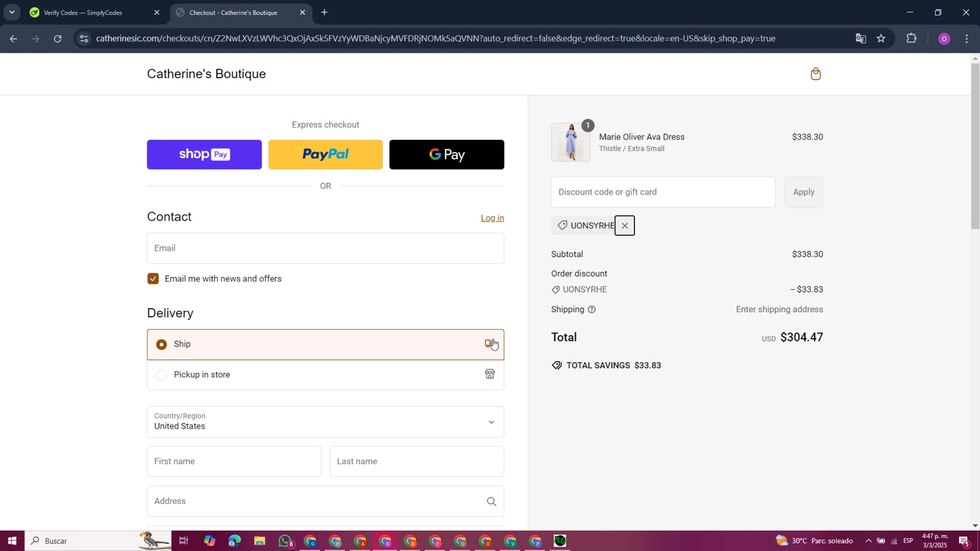
Task: Open the notification center icon
Action: 964,541
